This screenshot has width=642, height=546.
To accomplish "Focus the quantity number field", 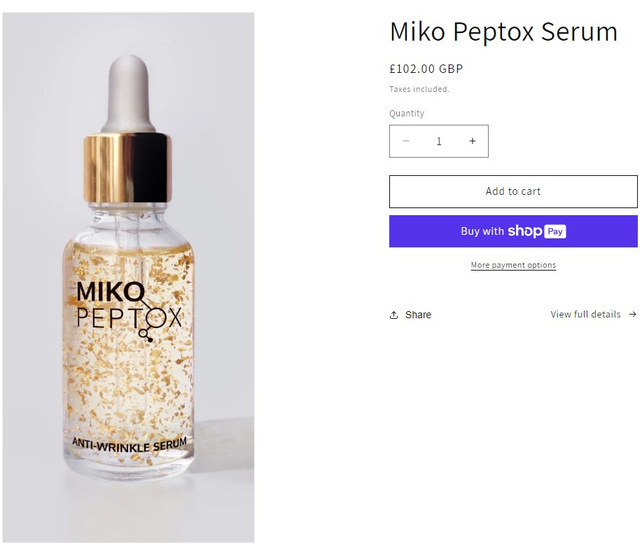I will pos(439,141).
